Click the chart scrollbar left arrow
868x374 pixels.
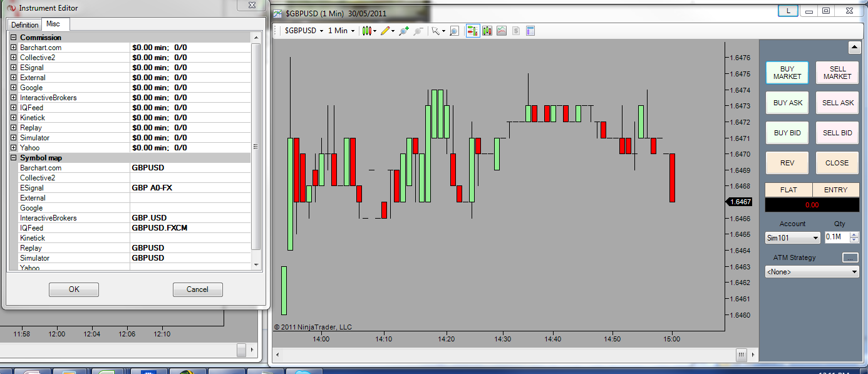click(x=278, y=355)
